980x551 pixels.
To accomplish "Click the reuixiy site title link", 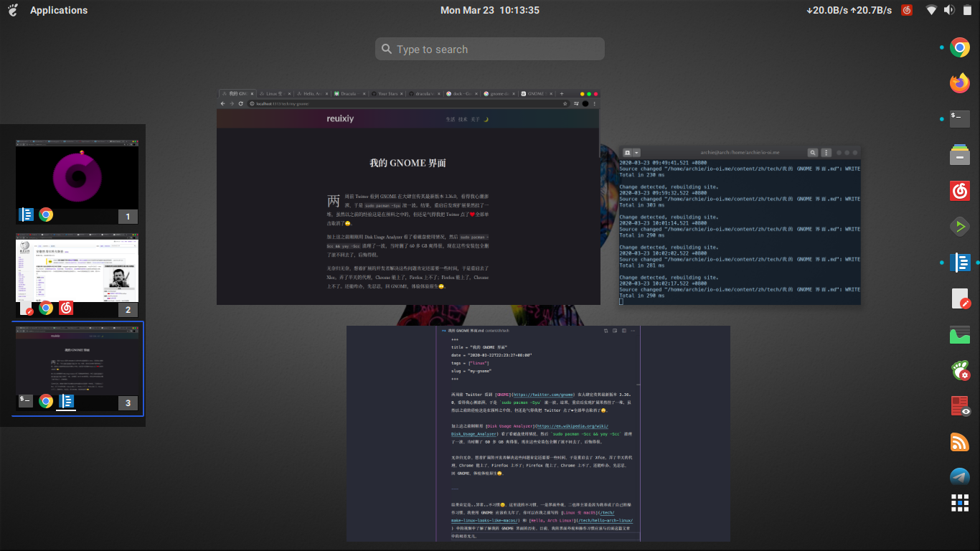I will [340, 119].
